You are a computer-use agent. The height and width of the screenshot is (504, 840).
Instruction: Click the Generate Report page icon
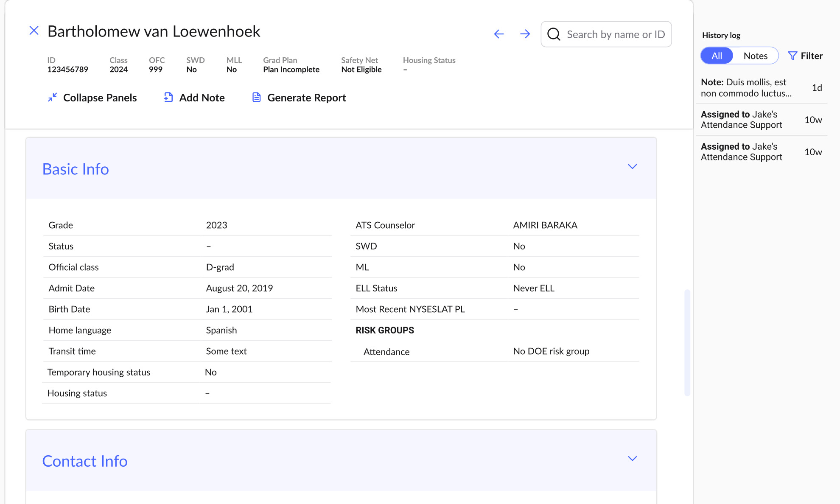256,98
